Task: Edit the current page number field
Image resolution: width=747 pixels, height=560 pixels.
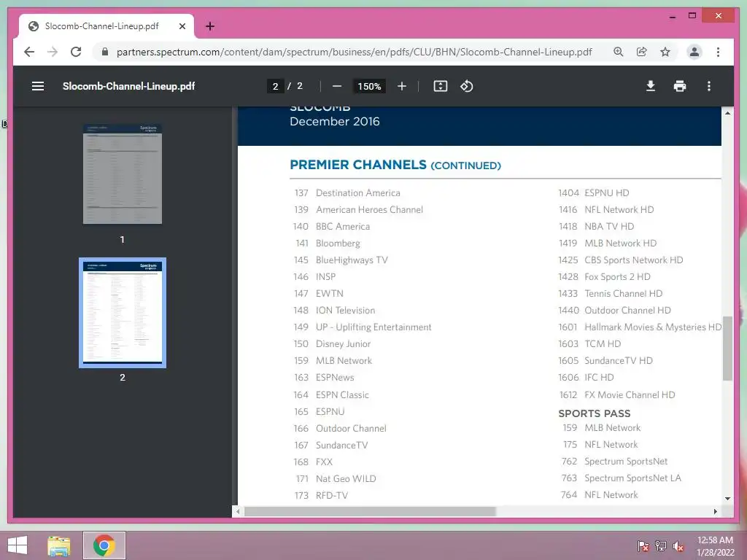Action: 275,86
